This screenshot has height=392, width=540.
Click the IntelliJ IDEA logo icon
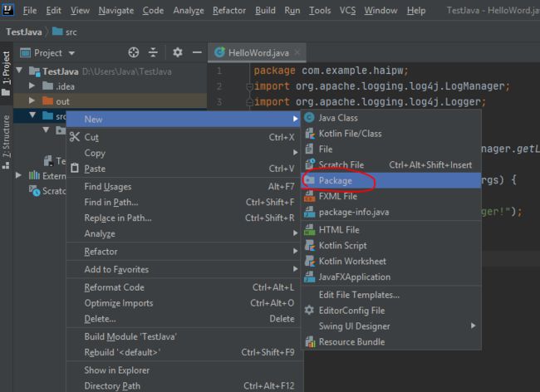[x=7, y=9]
